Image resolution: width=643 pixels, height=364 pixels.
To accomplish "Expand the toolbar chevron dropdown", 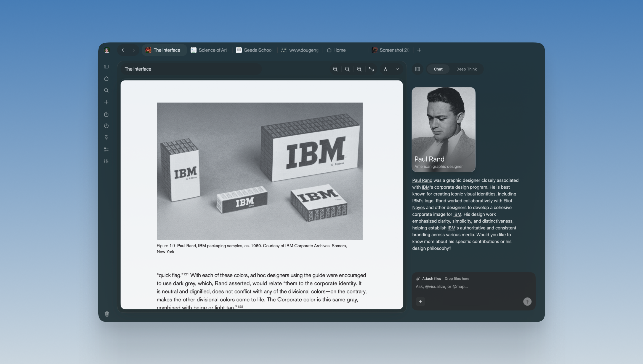I will point(397,69).
